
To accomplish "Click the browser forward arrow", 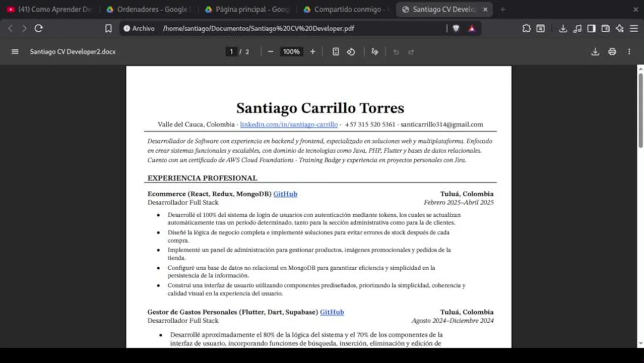I will click(24, 29).
